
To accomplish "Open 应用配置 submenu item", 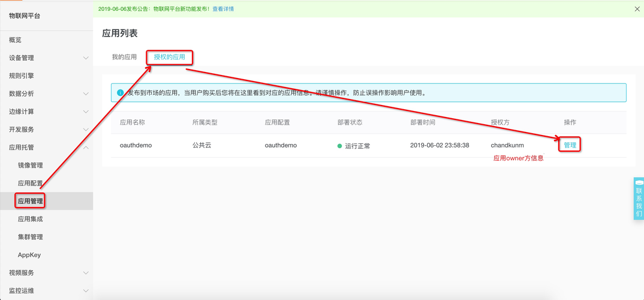I will point(31,183).
